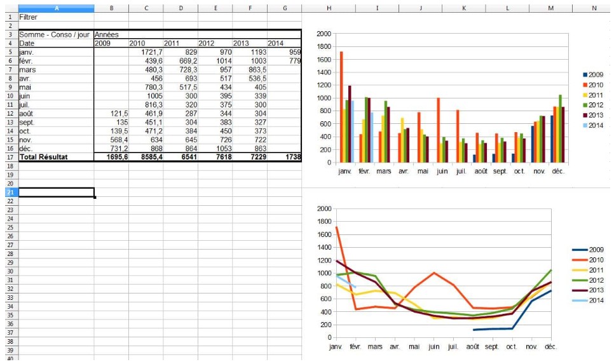
Task: Select the 8585,4 total cell
Action: [146, 156]
